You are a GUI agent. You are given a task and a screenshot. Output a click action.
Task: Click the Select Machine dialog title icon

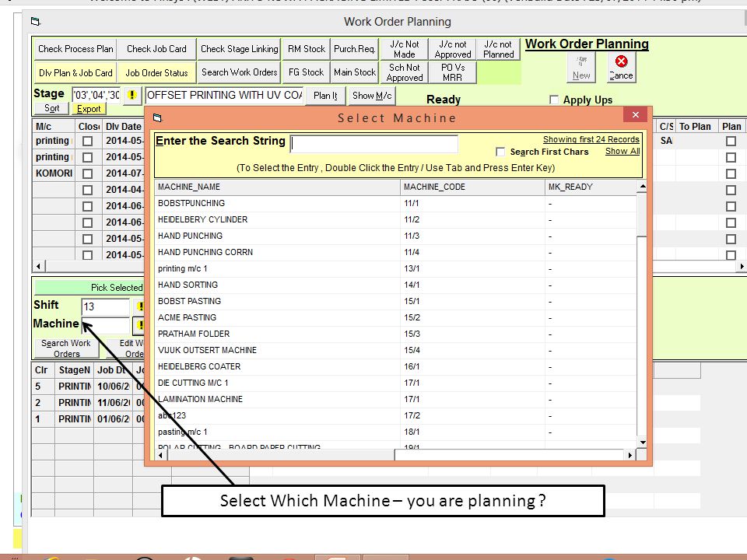click(158, 117)
